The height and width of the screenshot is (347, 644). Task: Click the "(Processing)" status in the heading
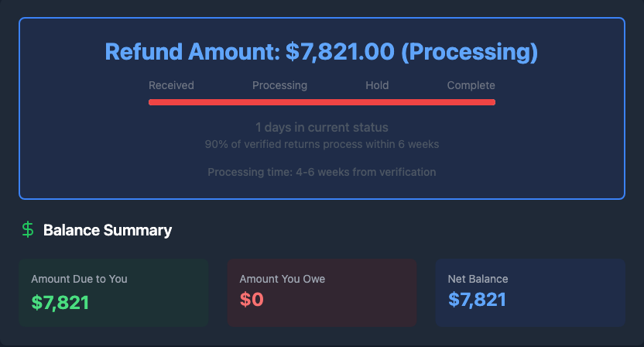[470, 52]
